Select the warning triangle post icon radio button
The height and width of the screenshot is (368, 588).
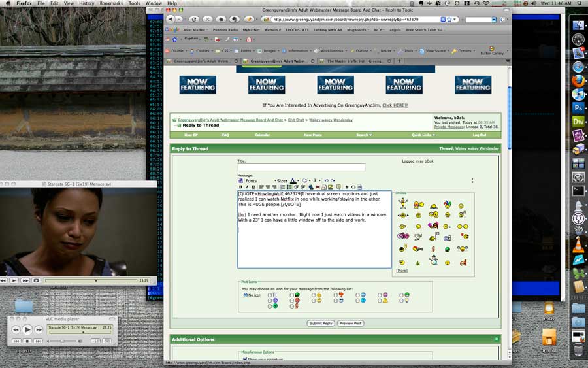380,300
